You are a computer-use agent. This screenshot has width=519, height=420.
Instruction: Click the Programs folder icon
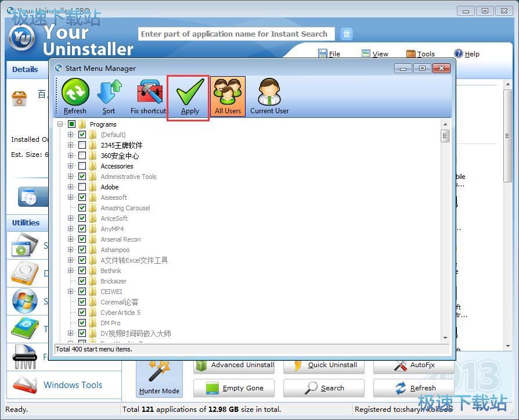pos(82,124)
